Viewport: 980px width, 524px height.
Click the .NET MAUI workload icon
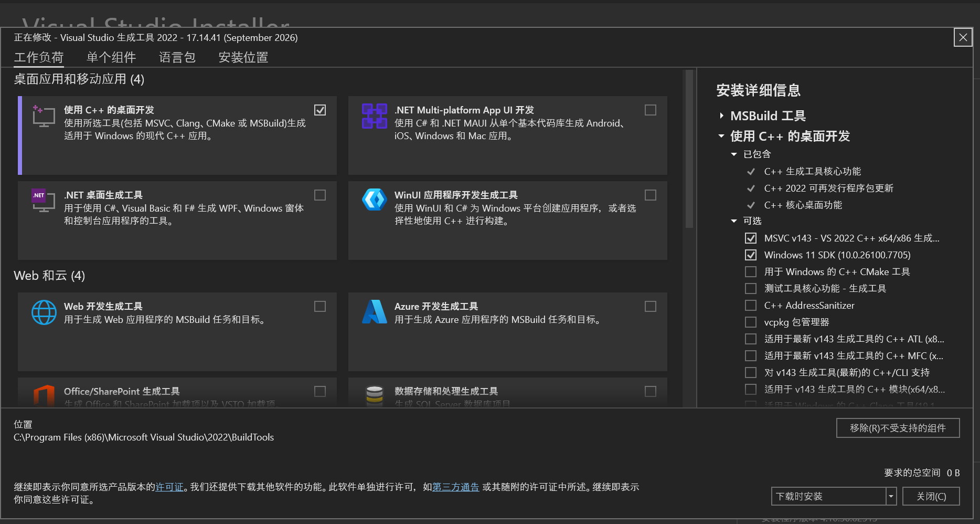[374, 116]
